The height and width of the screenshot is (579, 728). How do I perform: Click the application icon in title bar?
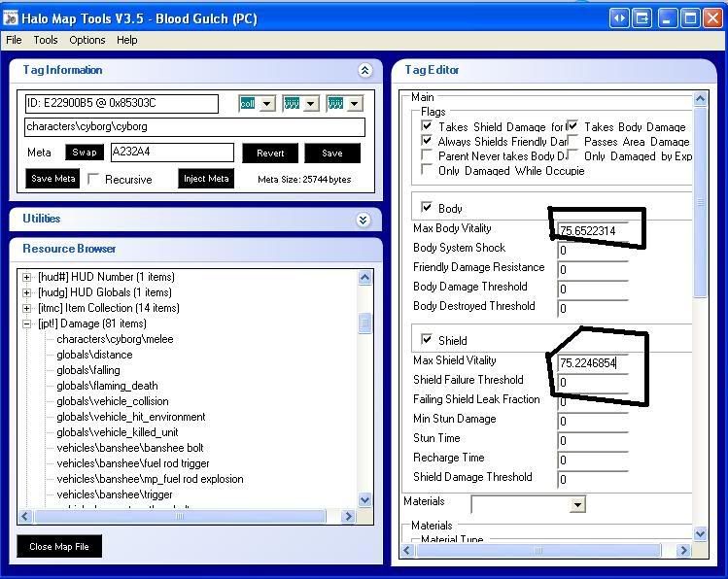coord(11,18)
